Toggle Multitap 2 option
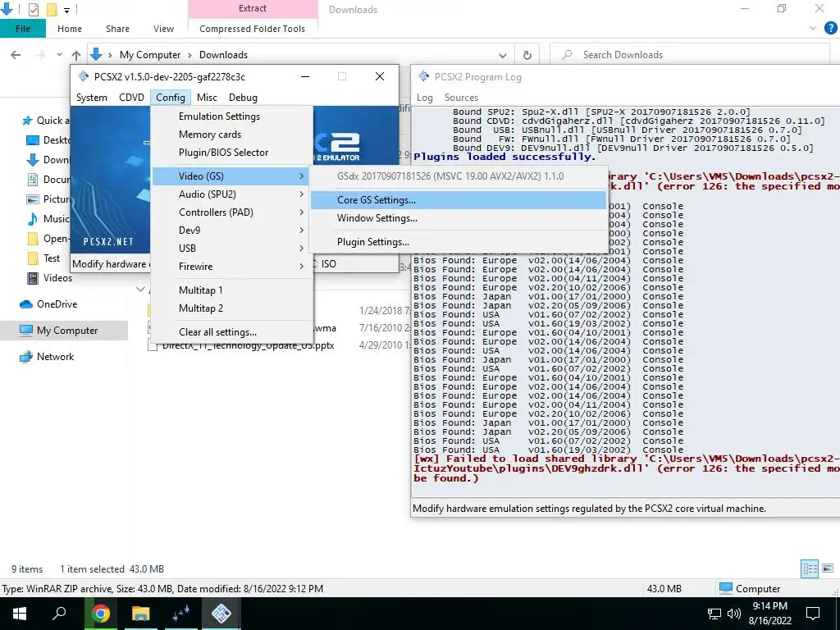 click(231, 308)
